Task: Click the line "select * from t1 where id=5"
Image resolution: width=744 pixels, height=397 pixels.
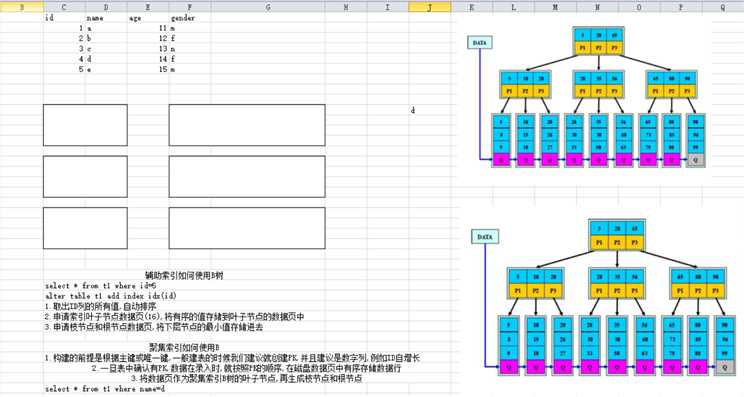Action: coord(101,286)
